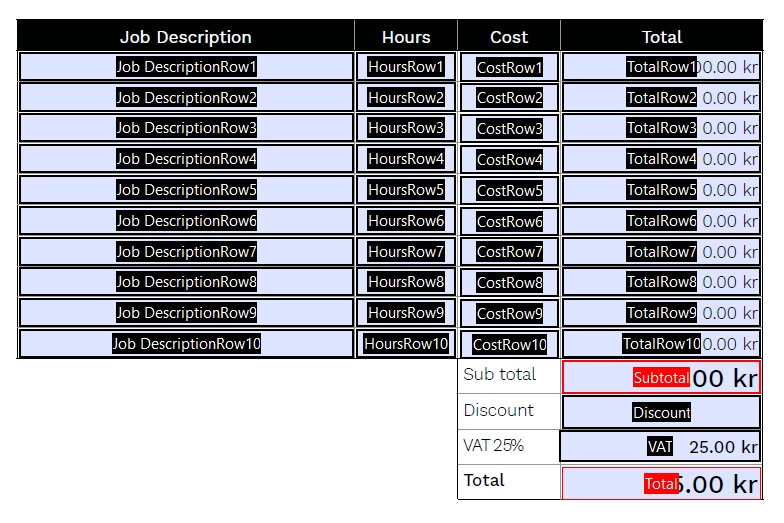Image resolution: width=784 pixels, height=523 pixels.
Task: Select the TotalRow5 field
Action: pyautogui.click(x=662, y=190)
